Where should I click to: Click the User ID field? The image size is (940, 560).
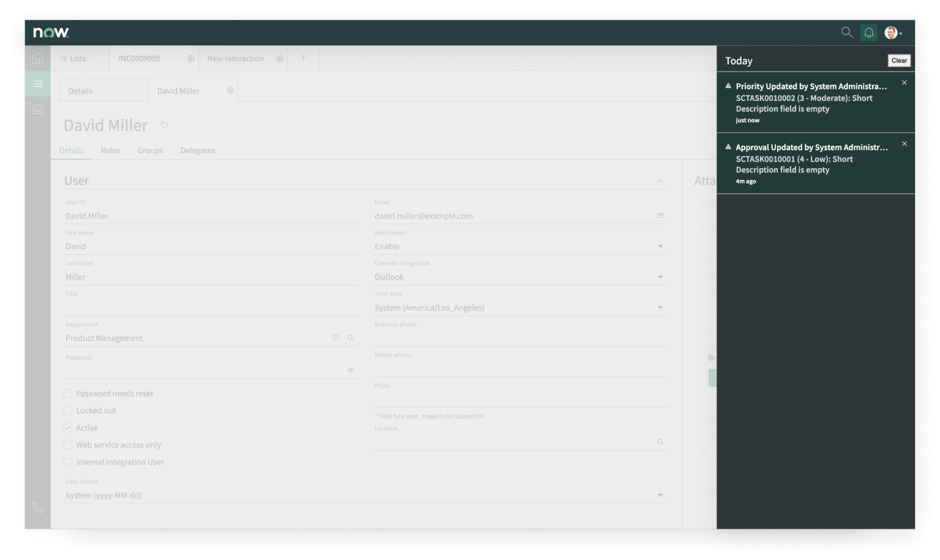[x=212, y=216]
